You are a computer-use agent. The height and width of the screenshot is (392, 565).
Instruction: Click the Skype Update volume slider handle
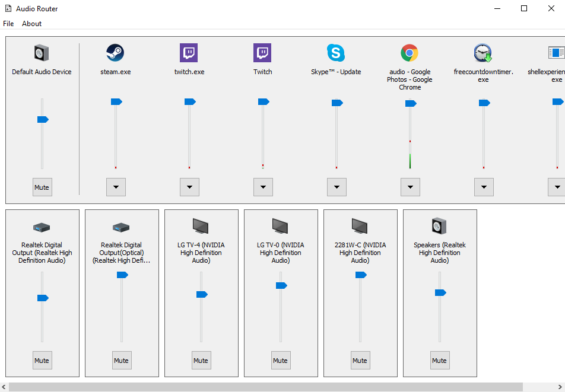[337, 103]
